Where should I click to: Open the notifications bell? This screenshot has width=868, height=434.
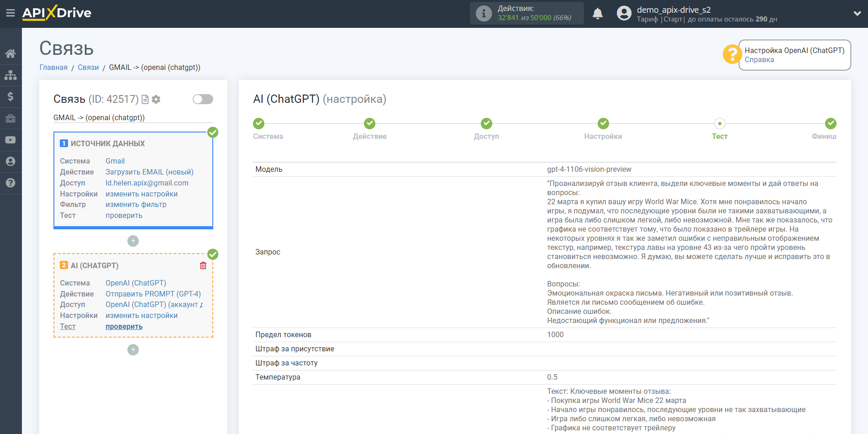click(598, 14)
